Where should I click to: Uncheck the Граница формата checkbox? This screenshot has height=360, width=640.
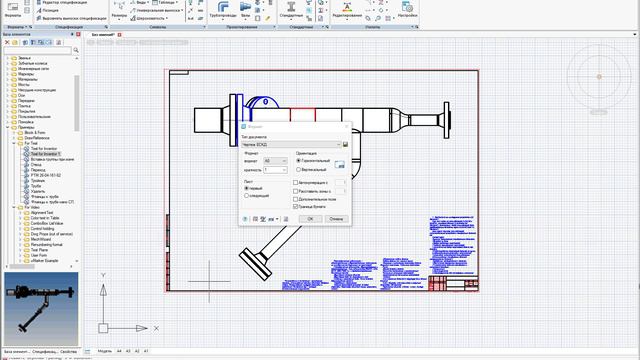tap(296, 207)
